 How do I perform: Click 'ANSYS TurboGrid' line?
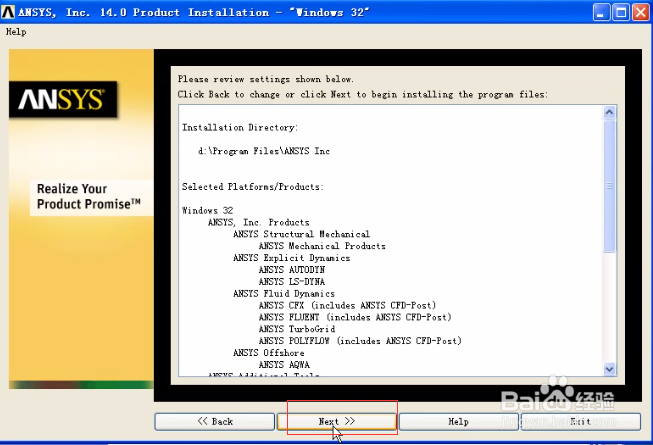[297, 329]
